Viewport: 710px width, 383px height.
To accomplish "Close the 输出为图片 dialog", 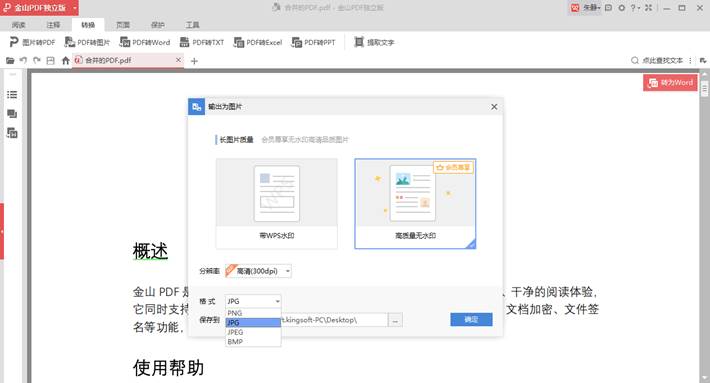I will (x=494, y=107).
